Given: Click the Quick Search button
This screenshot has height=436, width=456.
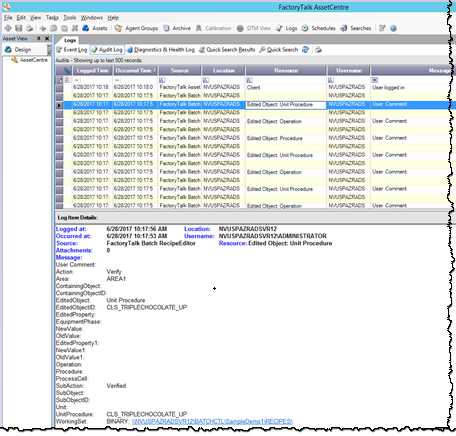Looking at the screenshot, I should (279, 50).
